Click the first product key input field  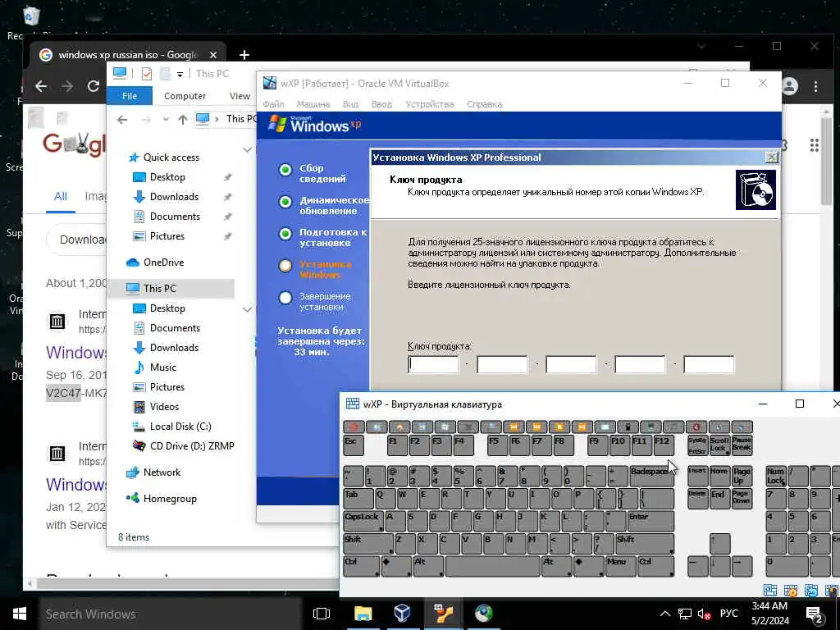[x=433, y=365]
